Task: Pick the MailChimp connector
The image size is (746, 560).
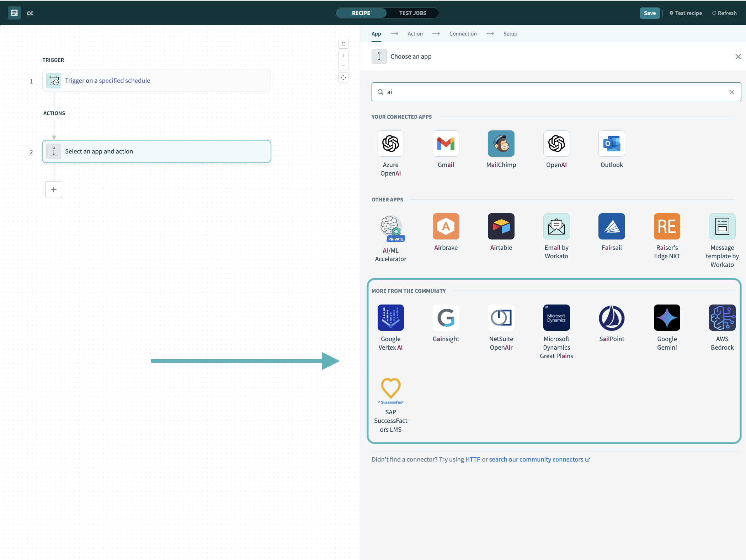Action: (x=501, y=144)
